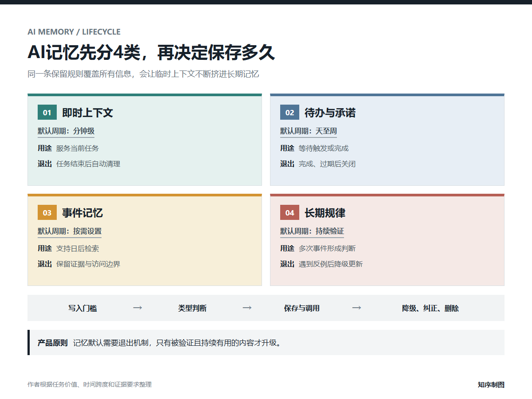Click the text 多次事件形成判断
This screenshot has height=399, width=532.
tap(327, 249)
